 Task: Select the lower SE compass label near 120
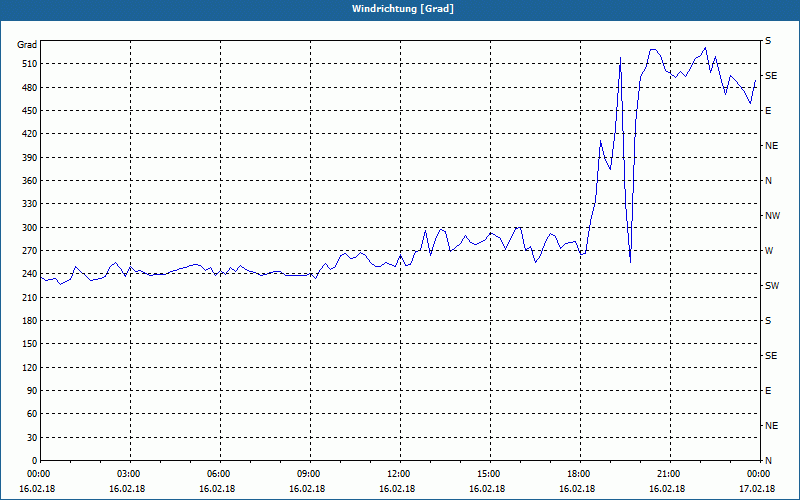(771, 356)
